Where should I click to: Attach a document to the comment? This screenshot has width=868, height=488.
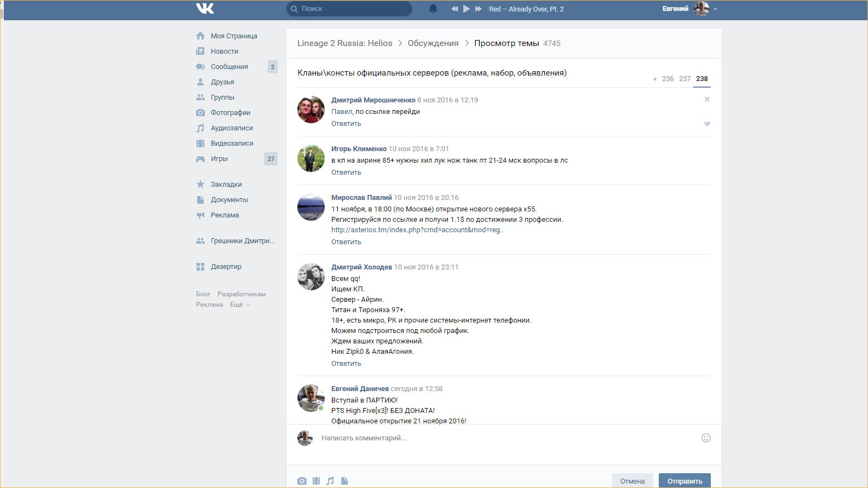[x=344, y=481]
